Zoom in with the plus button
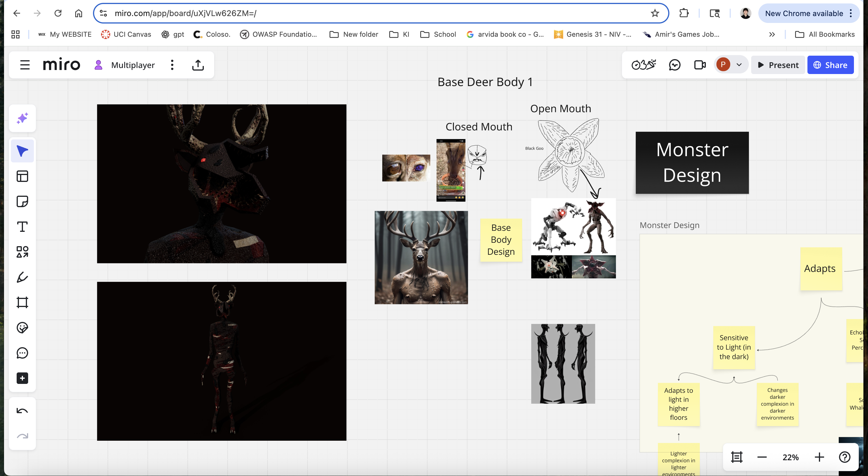Screen dimensions: 868x476 point(819,457)
